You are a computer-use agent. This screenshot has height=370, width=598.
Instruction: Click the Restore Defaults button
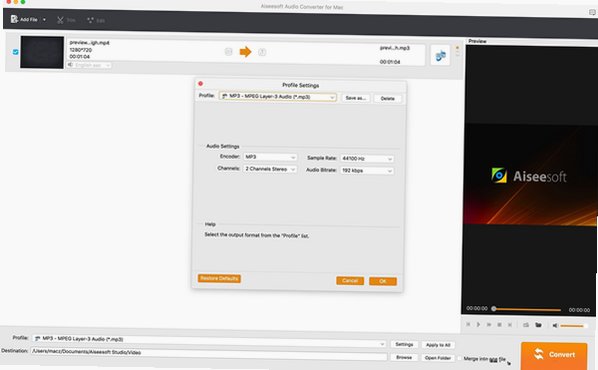pos(219,278)
